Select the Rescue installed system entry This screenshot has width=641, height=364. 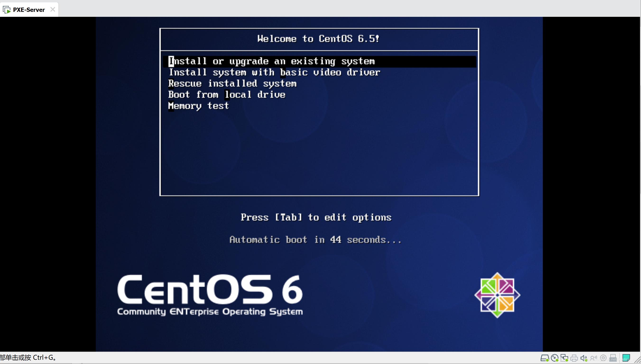232,83
